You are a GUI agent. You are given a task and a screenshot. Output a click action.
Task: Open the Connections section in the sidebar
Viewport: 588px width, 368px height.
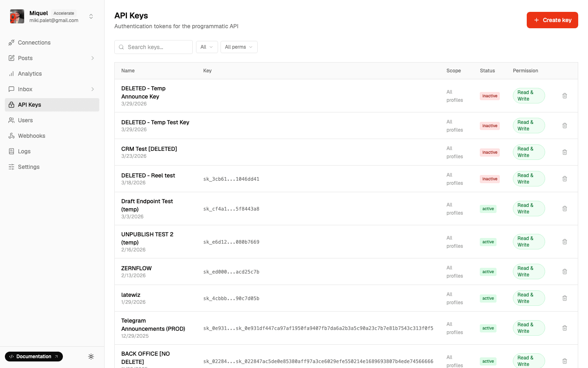(x=34, y=43)
